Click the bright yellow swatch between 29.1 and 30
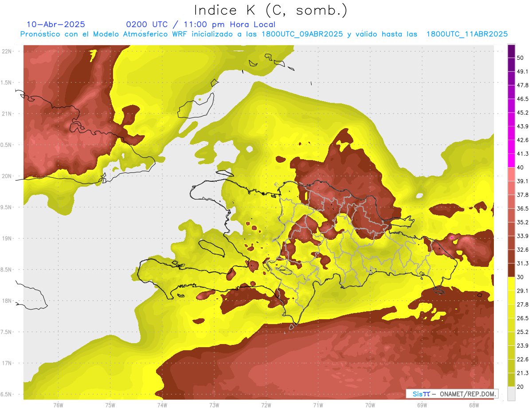Screen dimensions: 532x411 coord(511,284)
